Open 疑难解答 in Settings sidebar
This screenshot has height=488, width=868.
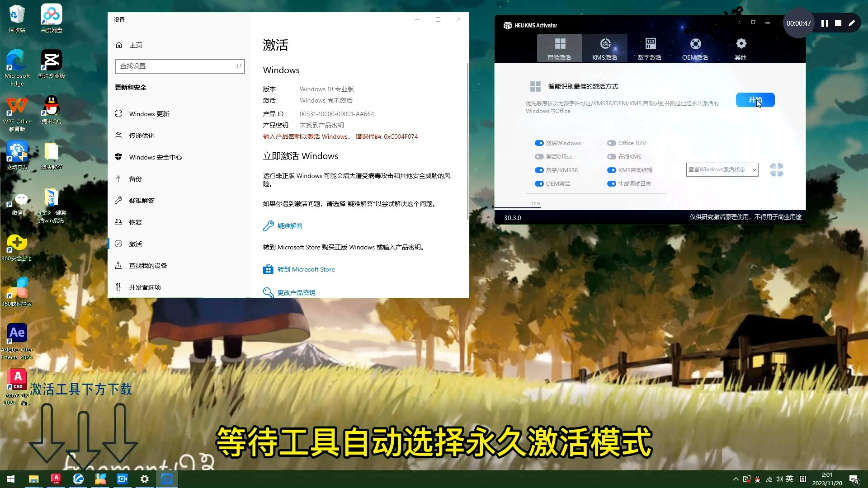pos(179,201)
